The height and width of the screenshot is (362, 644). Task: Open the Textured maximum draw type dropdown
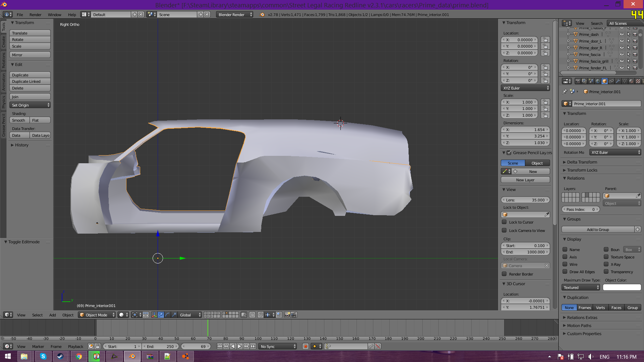581,287
